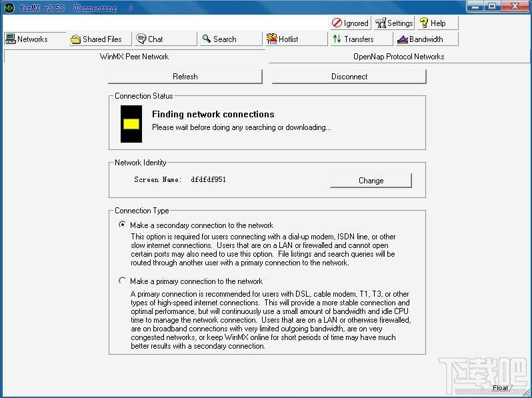
Task: Open the Transfers section label
Action: (359, 39)
